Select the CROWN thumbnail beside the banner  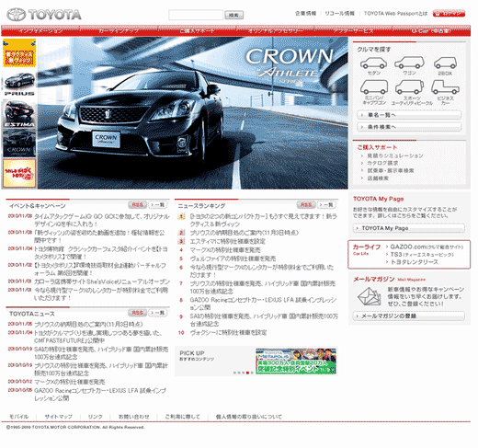(19, 143)
